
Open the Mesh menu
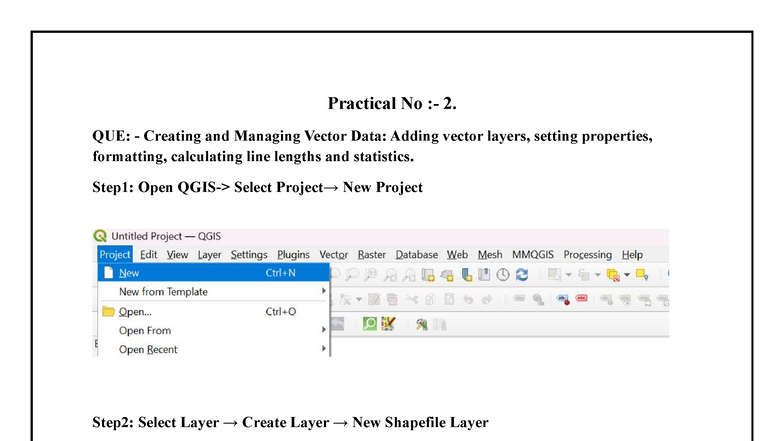pos(490,254)
